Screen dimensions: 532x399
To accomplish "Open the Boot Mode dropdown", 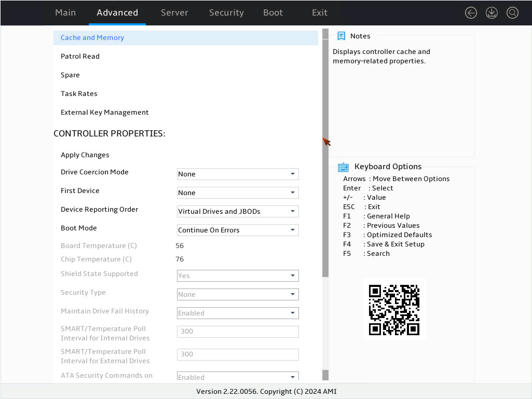I will tap(238, 230).
